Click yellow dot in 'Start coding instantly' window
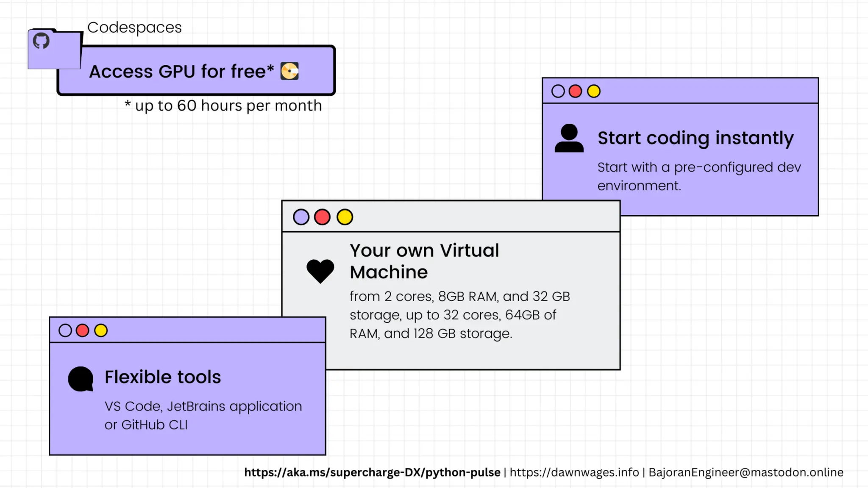The height and width of the screenshot is (488, 868). (x=594, y=91)
